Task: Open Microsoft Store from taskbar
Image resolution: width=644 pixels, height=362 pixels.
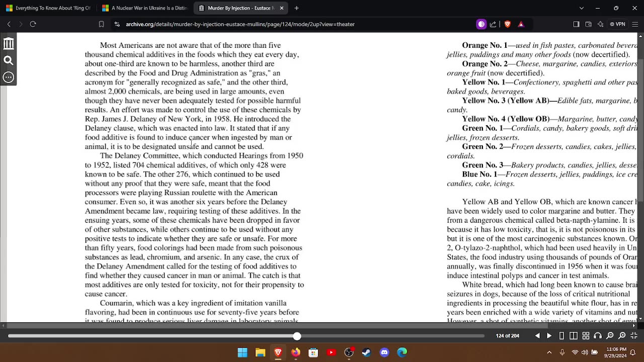Action: tap(313, 352)
